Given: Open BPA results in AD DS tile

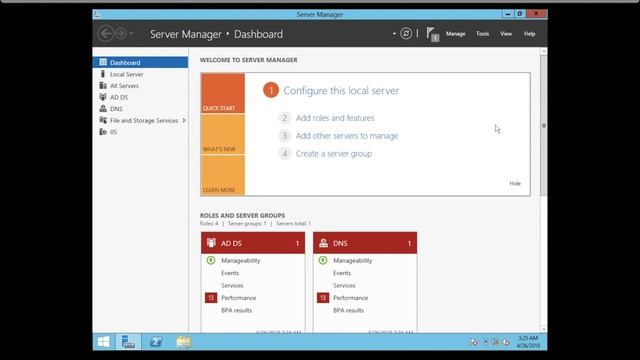Looking at the screenshot, I should click(236, 311).
